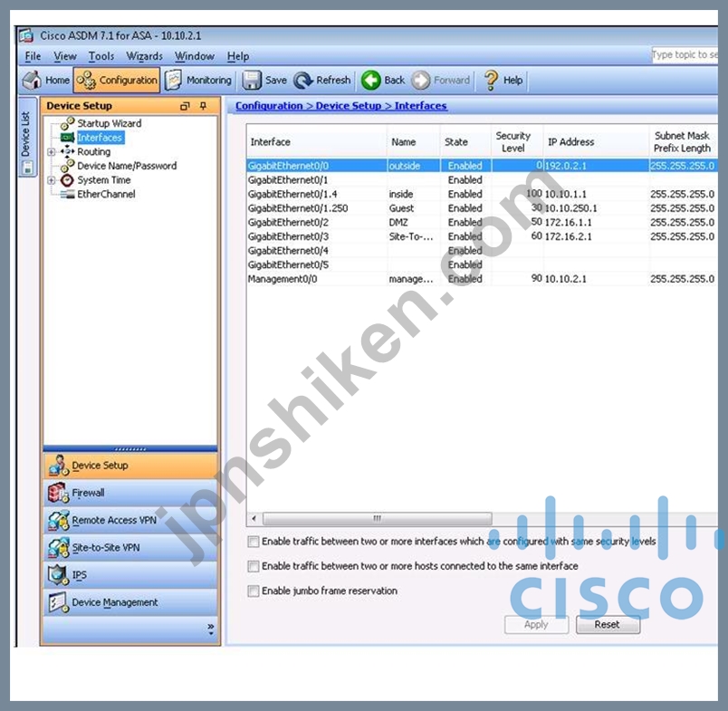Image resolution: width=728 pixels, height=711 pixels.
Task: Navigate Back with the green arrow
Action: pos(383,81)
